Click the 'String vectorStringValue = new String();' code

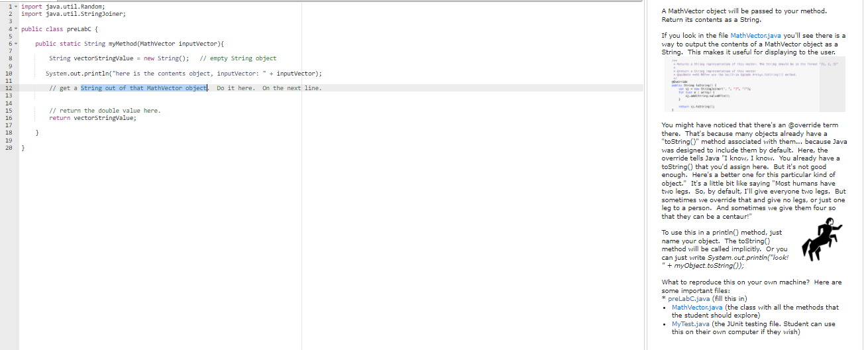coord(119,58)
